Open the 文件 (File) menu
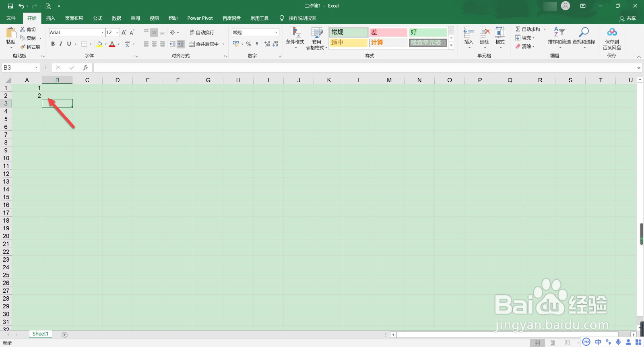 point(11,18)
